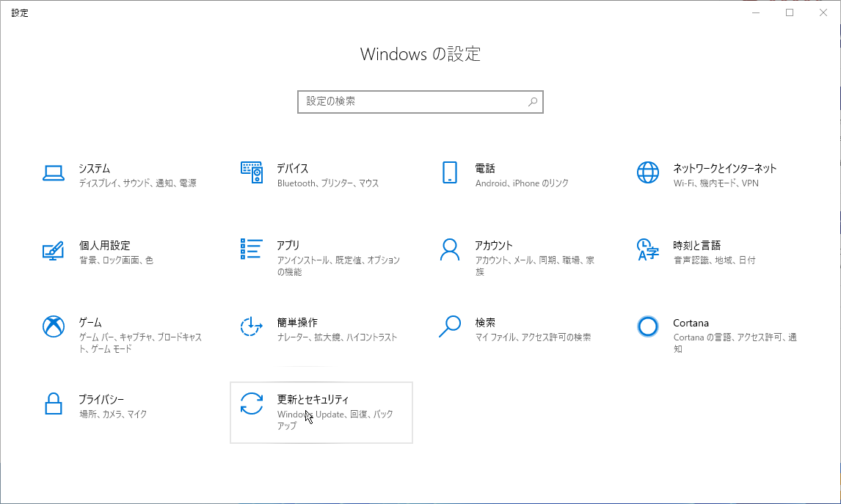Click the 更新とセキュリティ refresh arrows icon
Viewport: 841px width, 504px height.
(x=252, y=403)
